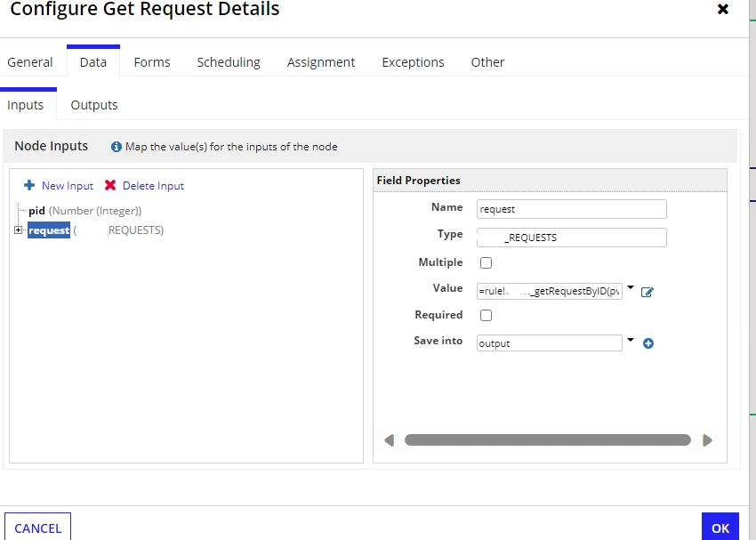Viewport: 756px width, 540px height.
Task: Switch to the Exceptions tab
Action: (414, 62)
